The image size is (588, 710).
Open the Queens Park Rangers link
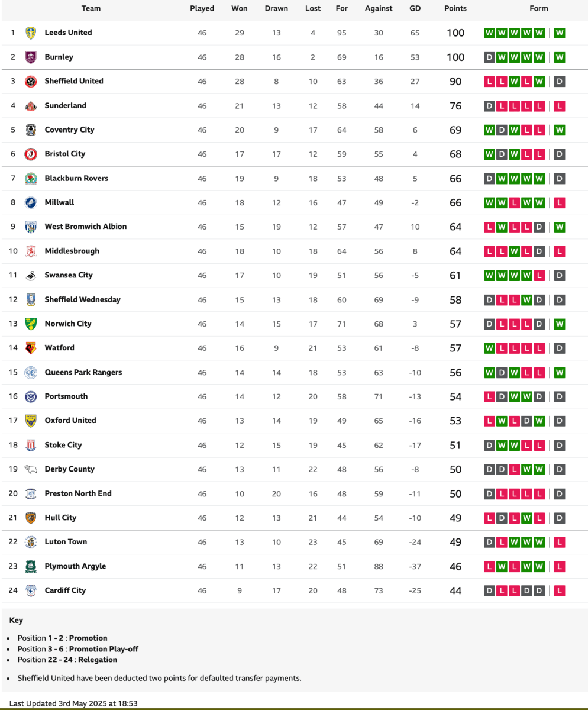(x=83, y=372)
